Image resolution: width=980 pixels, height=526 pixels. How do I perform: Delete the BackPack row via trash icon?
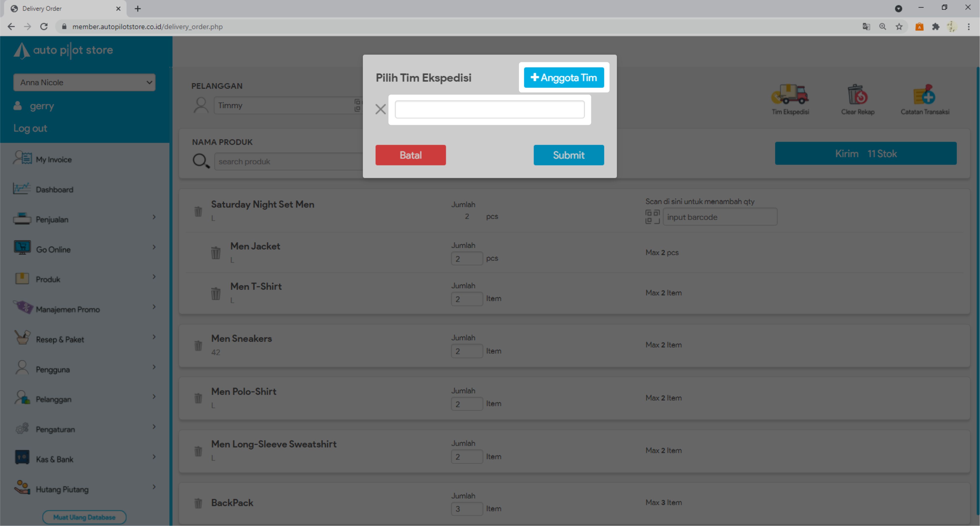click(198, 503)
